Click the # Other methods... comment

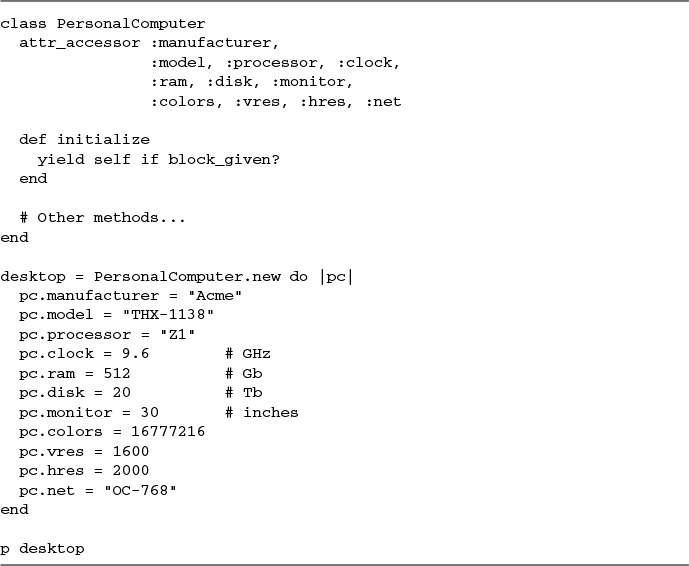click(x=102, y=218)
